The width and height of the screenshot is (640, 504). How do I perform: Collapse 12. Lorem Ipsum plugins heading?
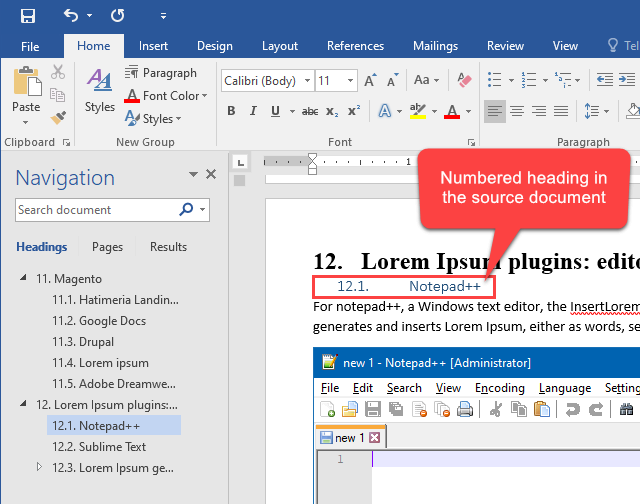click(x=23, y=404)
